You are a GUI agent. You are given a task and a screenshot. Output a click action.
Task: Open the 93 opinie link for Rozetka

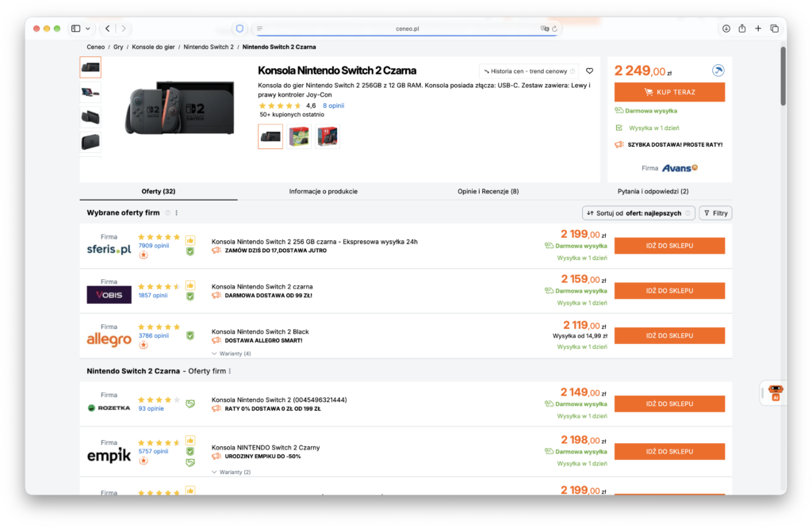[x=151, y=409]
